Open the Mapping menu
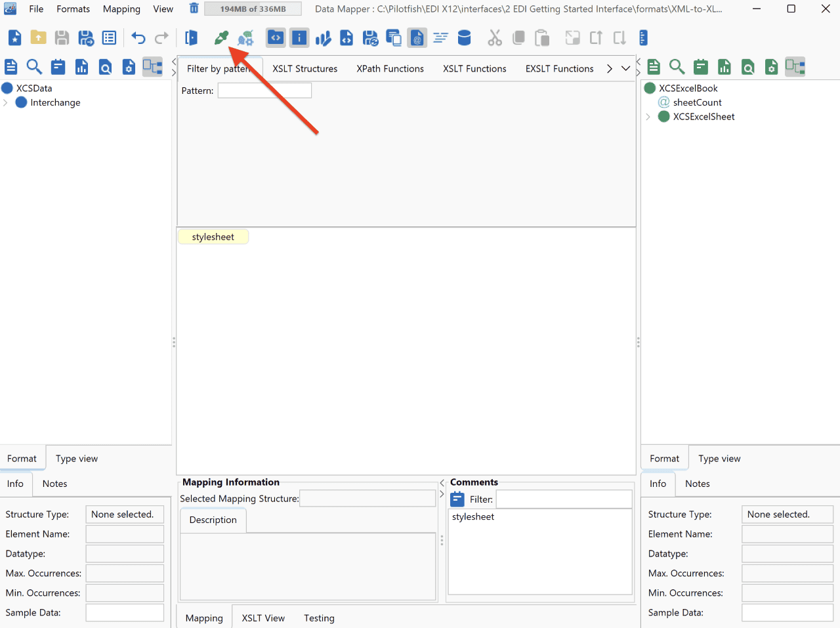Screen dimensions: 840x628 pos(121,9)
